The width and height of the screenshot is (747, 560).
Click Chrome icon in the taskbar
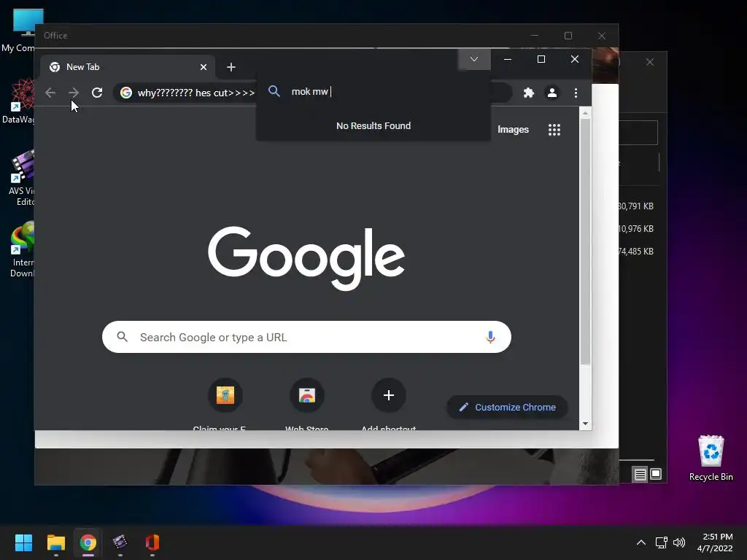(88, 542)
